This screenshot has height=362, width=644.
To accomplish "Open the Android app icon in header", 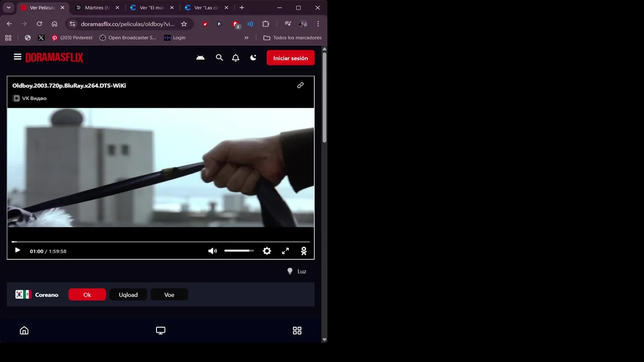I will (x=200, y=58).
